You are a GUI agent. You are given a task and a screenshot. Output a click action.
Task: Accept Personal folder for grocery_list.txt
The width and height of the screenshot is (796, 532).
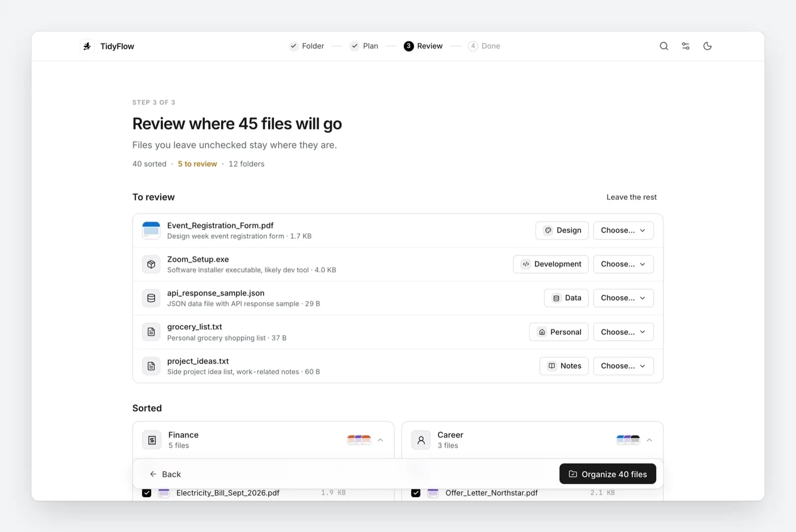pyautogui.click(x=559, y=332)
